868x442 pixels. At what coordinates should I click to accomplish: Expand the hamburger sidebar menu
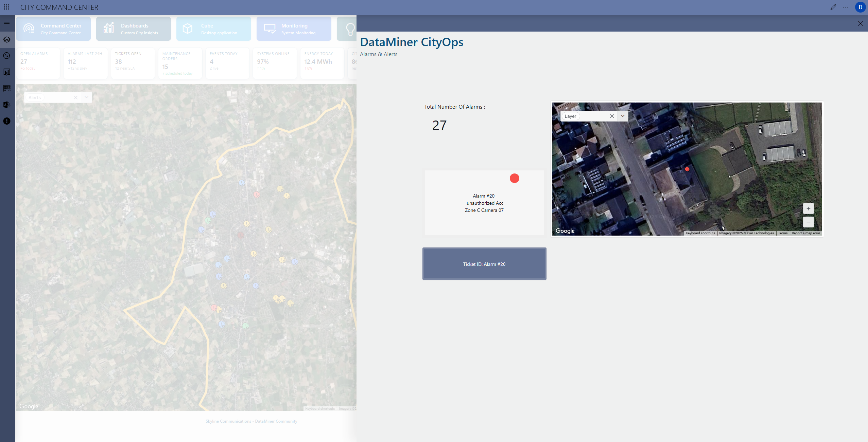click(x=7, y=23)
